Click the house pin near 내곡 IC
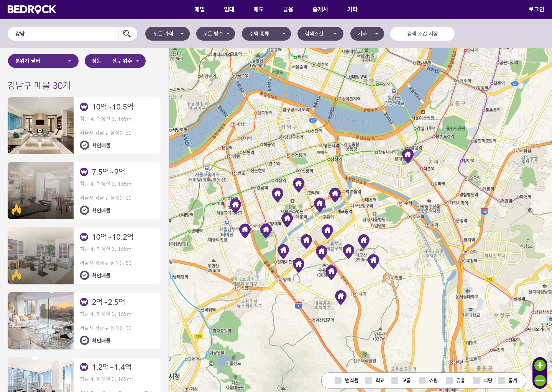Viewport: 552px width, 392px height. point(340,296)
